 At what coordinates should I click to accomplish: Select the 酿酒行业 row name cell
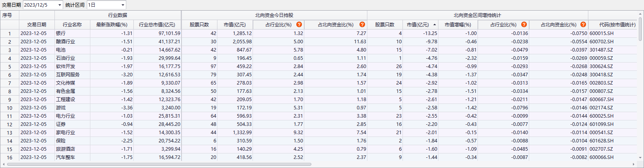(x=66, y=42)
